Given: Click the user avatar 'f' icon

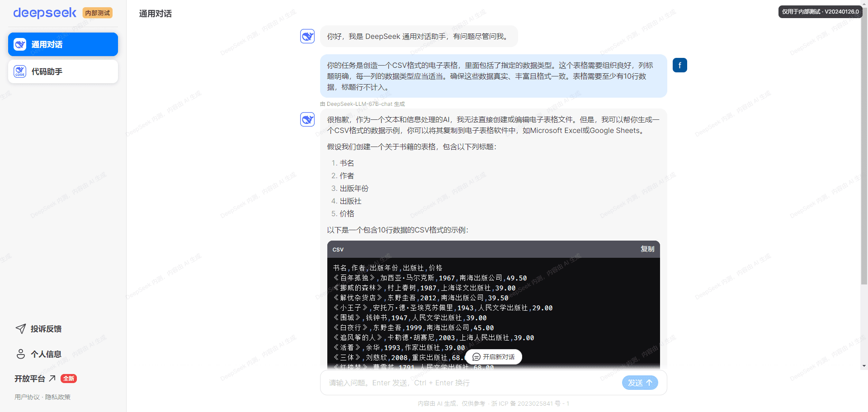Looking at the screenshot, I should (680, 65).
